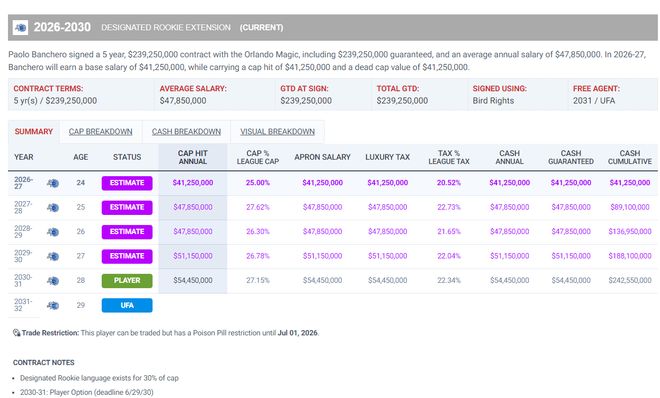Click the 2026-27 cap hit $41,250,000
660x398 pixels.
click(x=193, y=183)
